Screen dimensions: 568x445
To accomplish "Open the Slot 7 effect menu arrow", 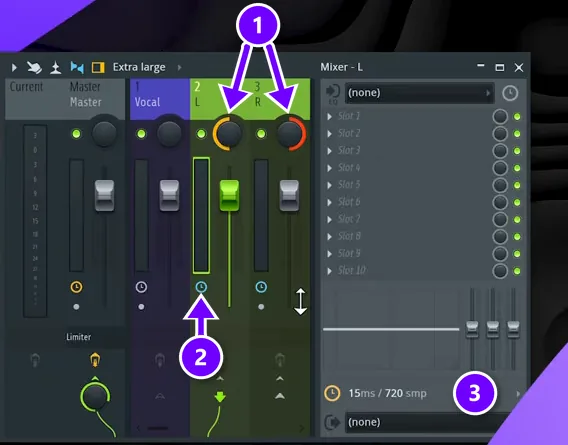I will [x=329, y=220].
